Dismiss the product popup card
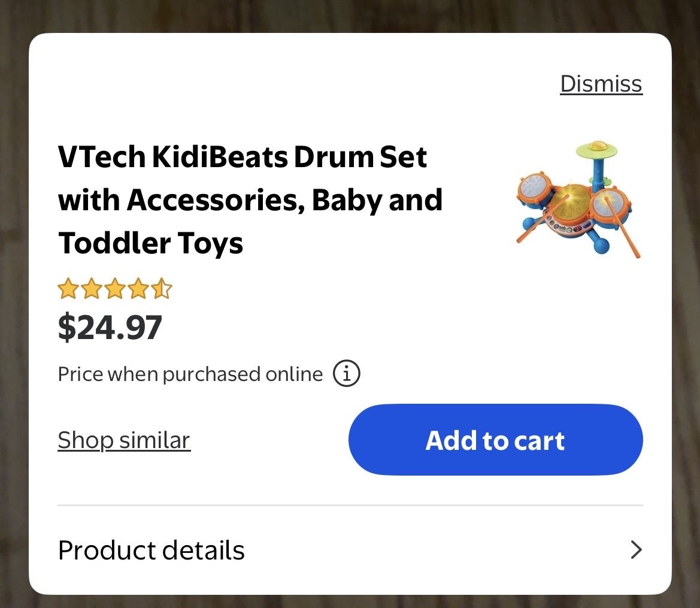 pyautogui.click(x=601, y=84)
